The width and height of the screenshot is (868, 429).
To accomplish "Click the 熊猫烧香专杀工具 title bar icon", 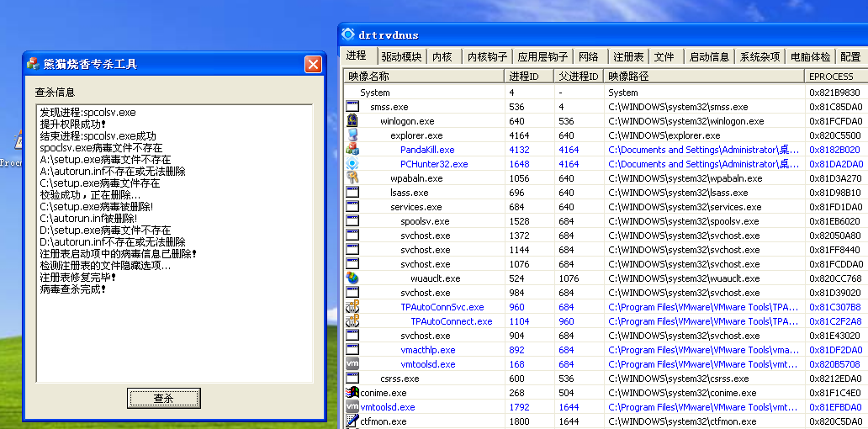I will point(33,63).
